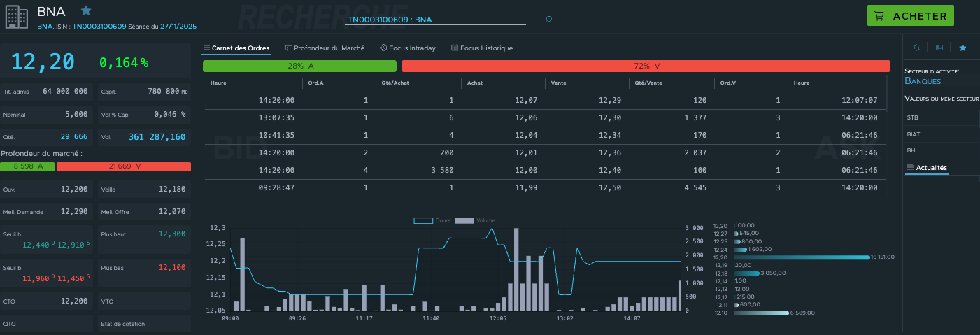The width and height of the screenshot is (980, 335).
Task: Click in the TN0003100609 : BNA search field
Action: [x=435, y=20]
